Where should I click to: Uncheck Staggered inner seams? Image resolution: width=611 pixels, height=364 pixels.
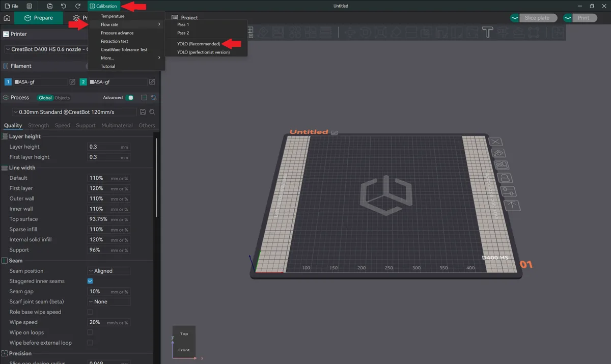click(90, 281)
